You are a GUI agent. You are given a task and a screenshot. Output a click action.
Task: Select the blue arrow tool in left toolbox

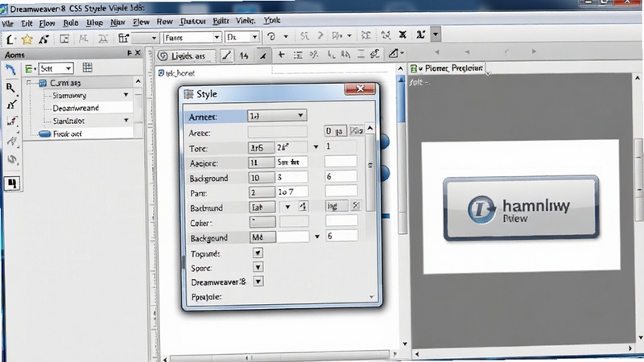tap(10, 69)
